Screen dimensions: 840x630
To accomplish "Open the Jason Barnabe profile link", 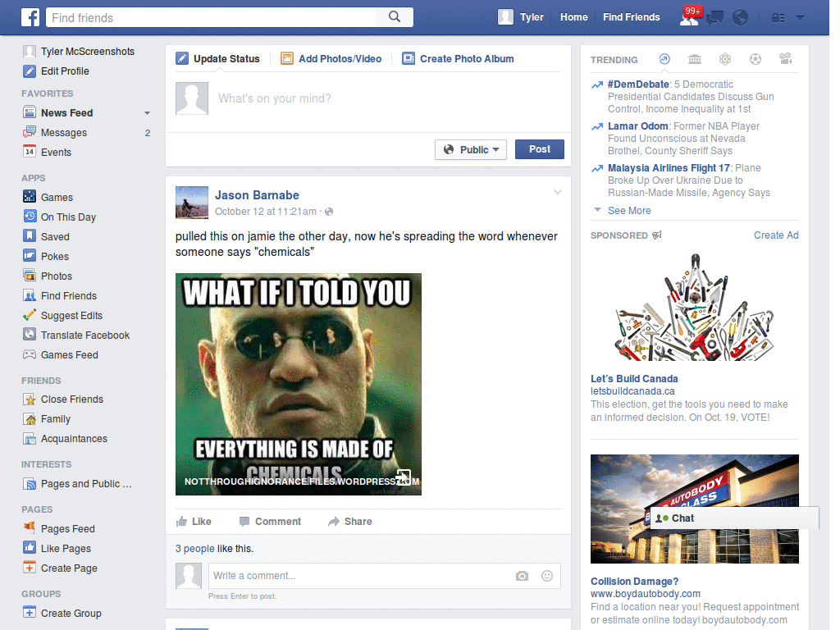I will pyautogui.click(x=257, y=195).
